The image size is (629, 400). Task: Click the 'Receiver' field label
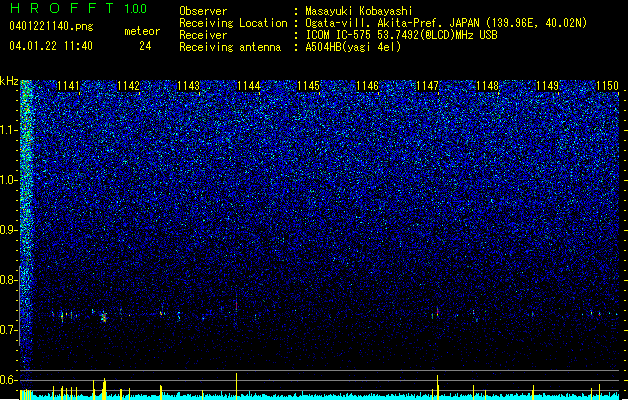[x=203, y=35]
